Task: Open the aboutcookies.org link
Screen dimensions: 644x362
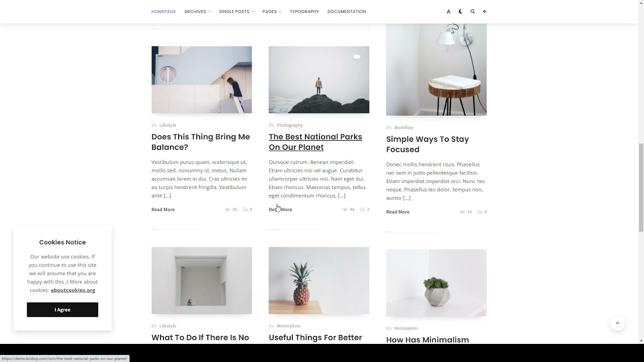Action: (x=73, y=290)
